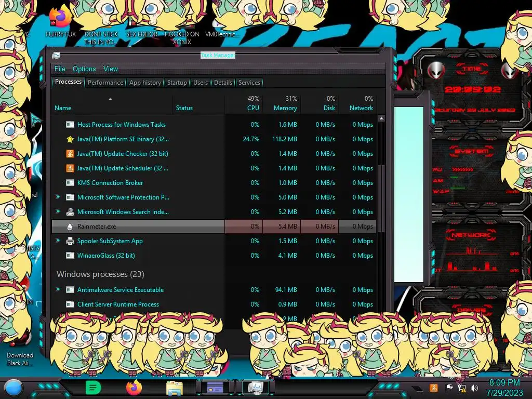Click the Microsoft Software Protection process icon
Viewport: 532px width, 399px height.
click(70, 197)
